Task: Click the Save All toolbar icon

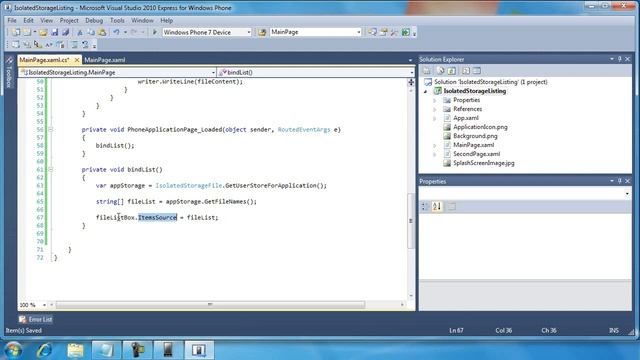Action: [x=65, y=32]
